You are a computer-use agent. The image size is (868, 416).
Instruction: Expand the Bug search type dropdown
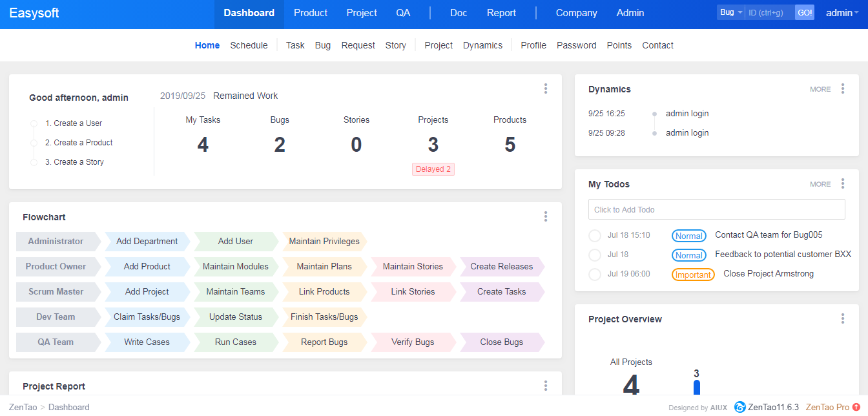(731, 12)
